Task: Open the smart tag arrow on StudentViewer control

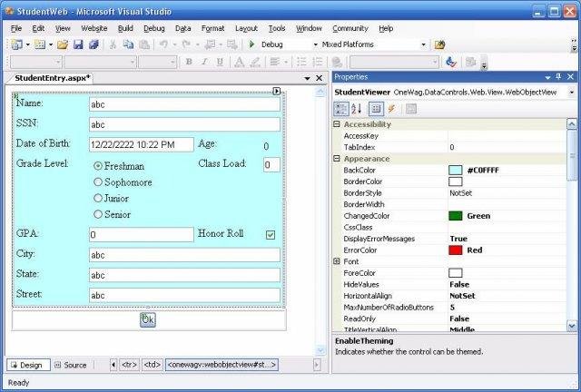Action: pos(276,91)
